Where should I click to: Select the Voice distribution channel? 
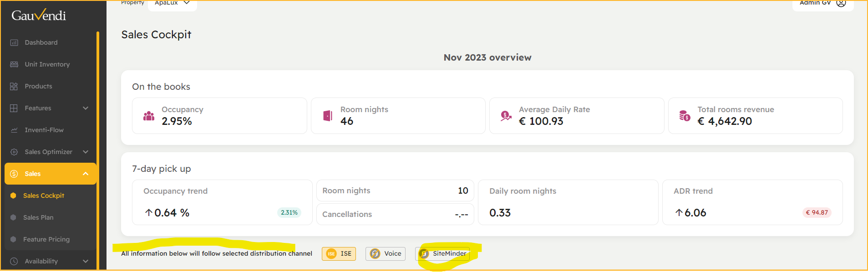(x=386, y=253)
